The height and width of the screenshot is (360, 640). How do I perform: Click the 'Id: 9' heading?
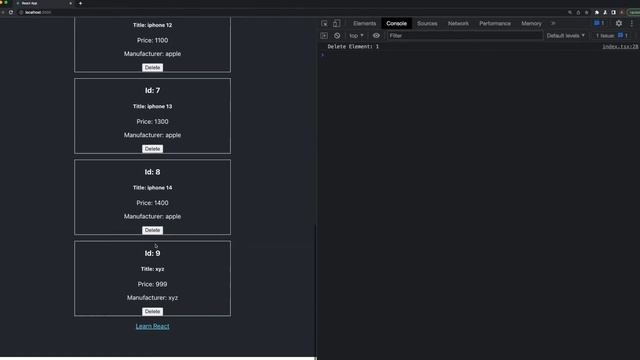(x=152, y=253)
